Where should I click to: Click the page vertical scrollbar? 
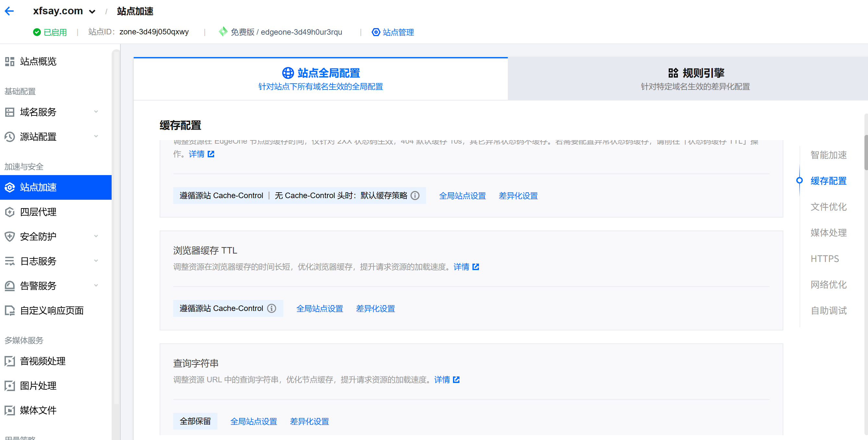[x=866, y=153]
